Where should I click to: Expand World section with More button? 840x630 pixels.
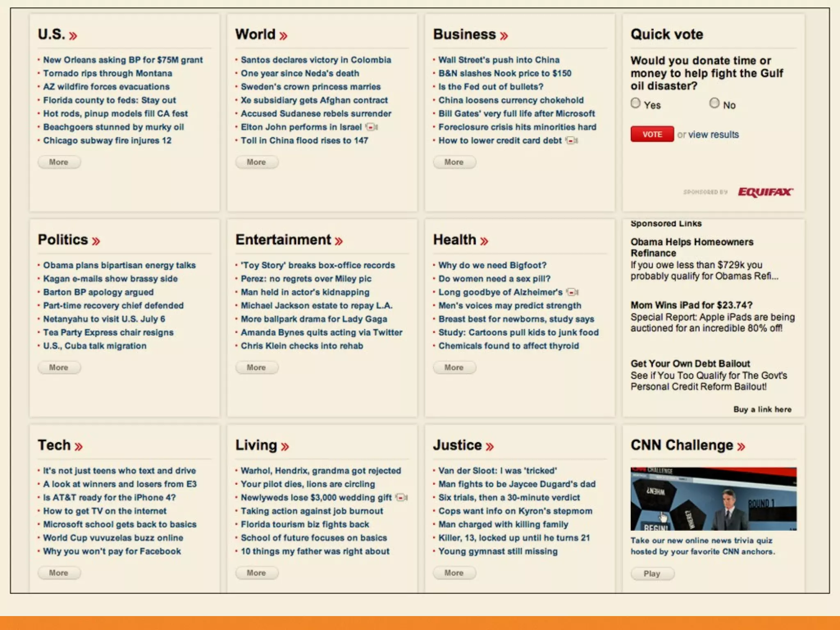point(257,162)
